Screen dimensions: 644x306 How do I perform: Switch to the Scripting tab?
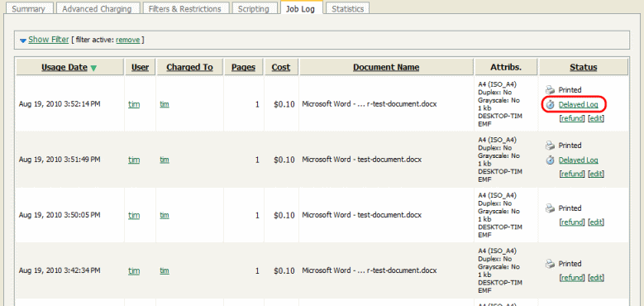[254, 8]
